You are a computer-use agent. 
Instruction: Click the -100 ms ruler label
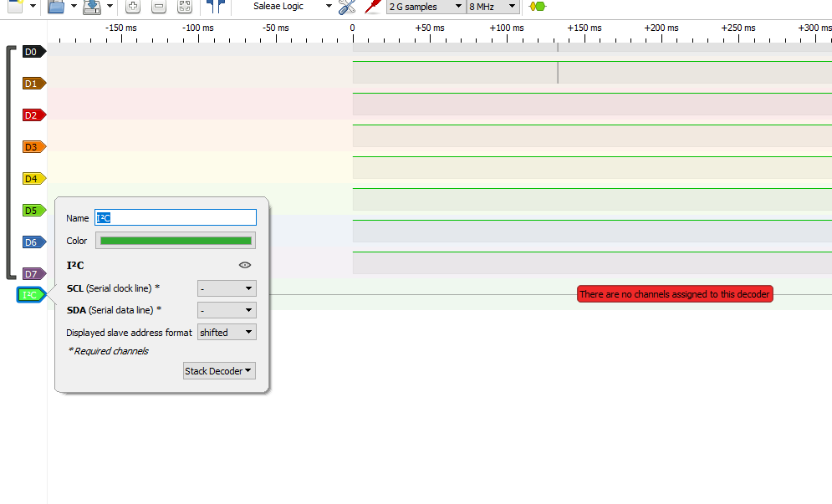click(198, 28)
